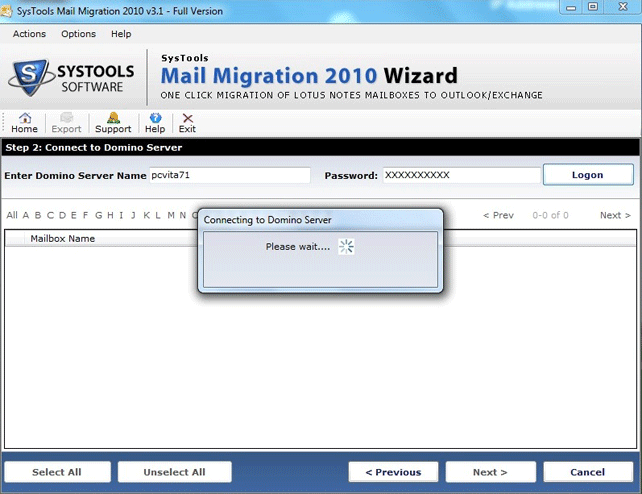Click the Help toolbar icon
642x494 pixels.
(155, 123)
